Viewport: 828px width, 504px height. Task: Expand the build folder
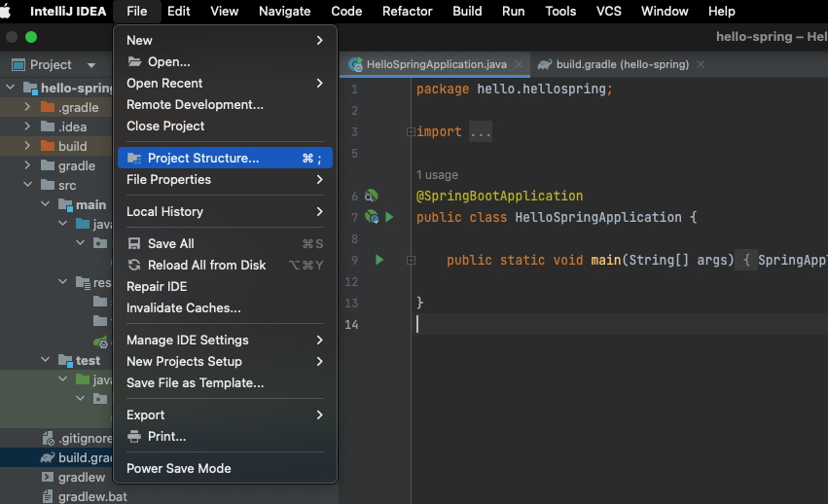pyautogui.click(x=27, y=146)
